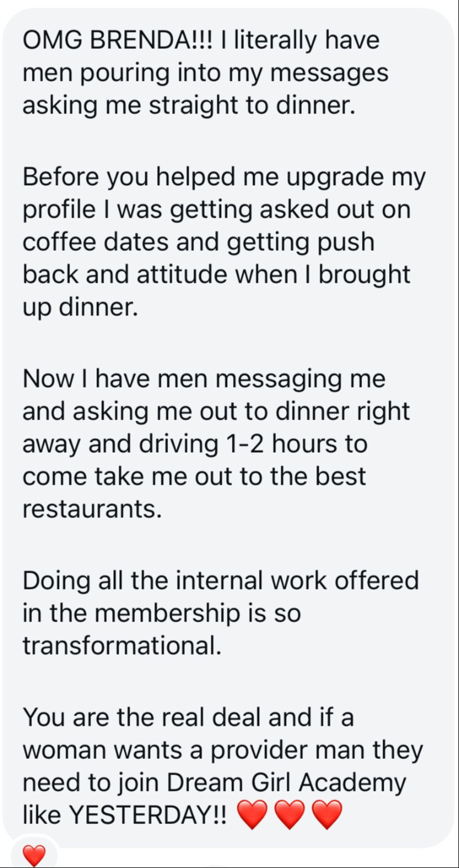Click the "men pouring into my messages" line
Image resolution: width=459 pixels, height=868 pixels.
pos(205,74)
